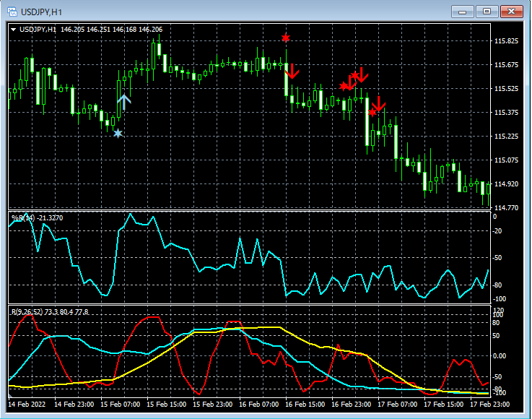Click the R(9,26,52) indicator label
Viewport: 532px width, 419px height.
pyautogui.click(x=26, y=311)
